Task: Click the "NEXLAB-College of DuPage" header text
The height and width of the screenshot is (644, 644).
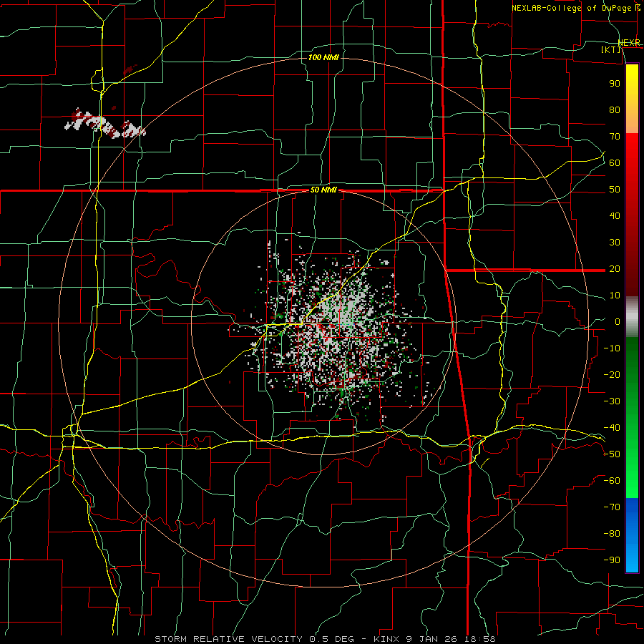Action: click(572, 8)
